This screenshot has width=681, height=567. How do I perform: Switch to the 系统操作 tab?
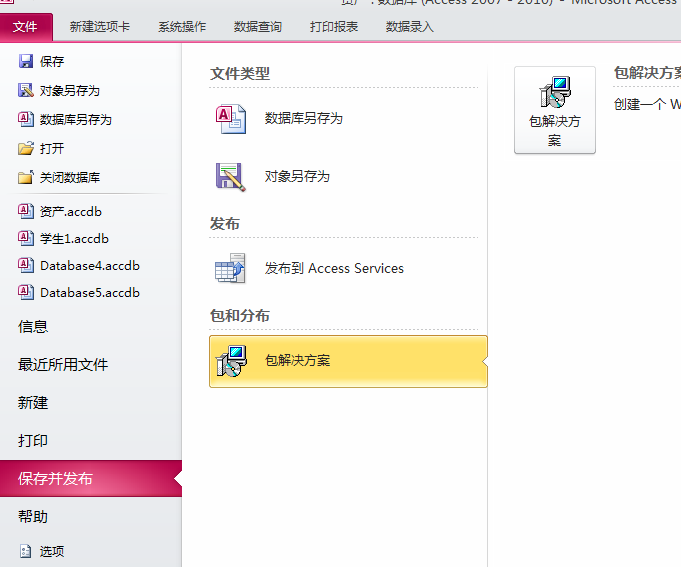182,27
